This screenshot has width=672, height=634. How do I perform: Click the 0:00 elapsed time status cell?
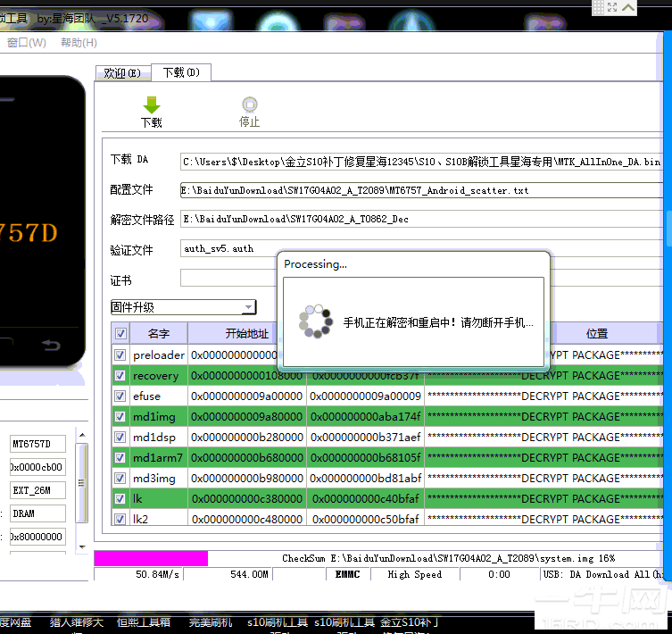click(499, 574)
